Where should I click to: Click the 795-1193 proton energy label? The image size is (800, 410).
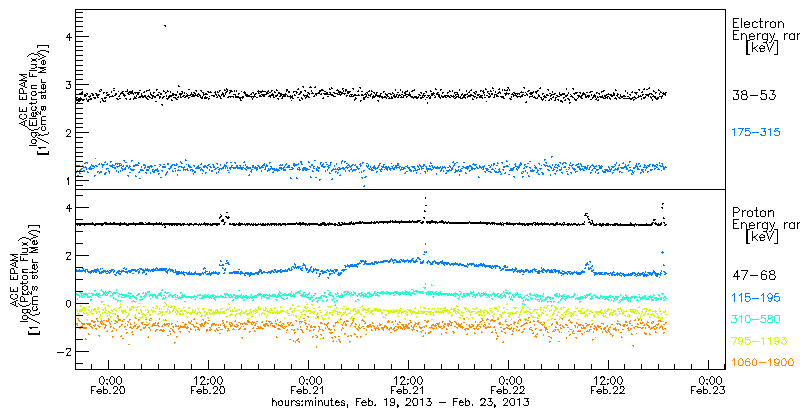pos(760,341)
